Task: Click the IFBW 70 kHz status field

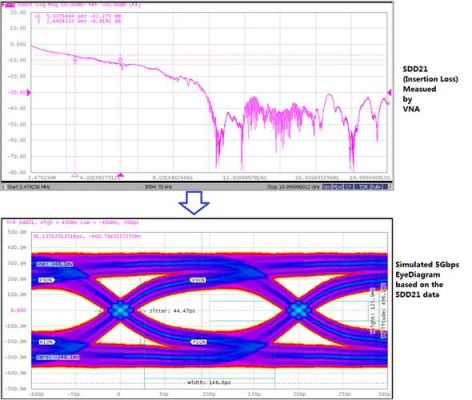Action: click(x=158, y=187)
